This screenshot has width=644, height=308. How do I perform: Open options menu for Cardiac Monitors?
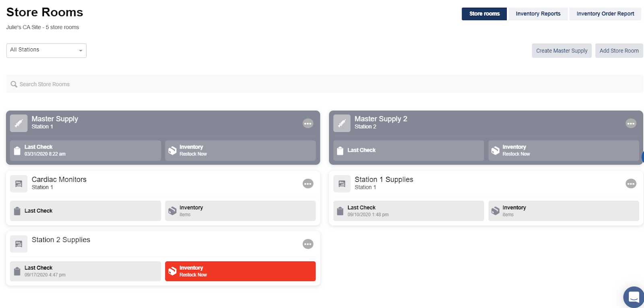308,184
